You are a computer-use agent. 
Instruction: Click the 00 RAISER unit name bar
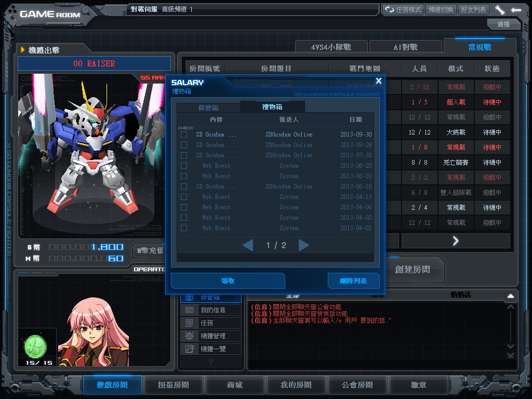[95, 63]
